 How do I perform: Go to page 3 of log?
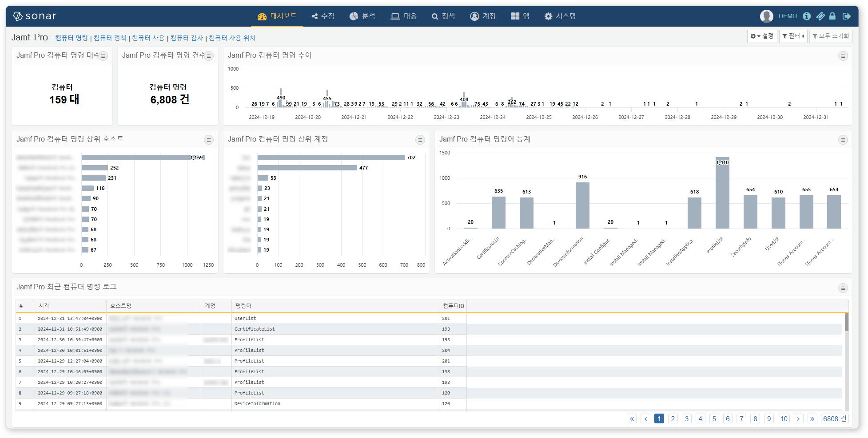click(687, 418)
